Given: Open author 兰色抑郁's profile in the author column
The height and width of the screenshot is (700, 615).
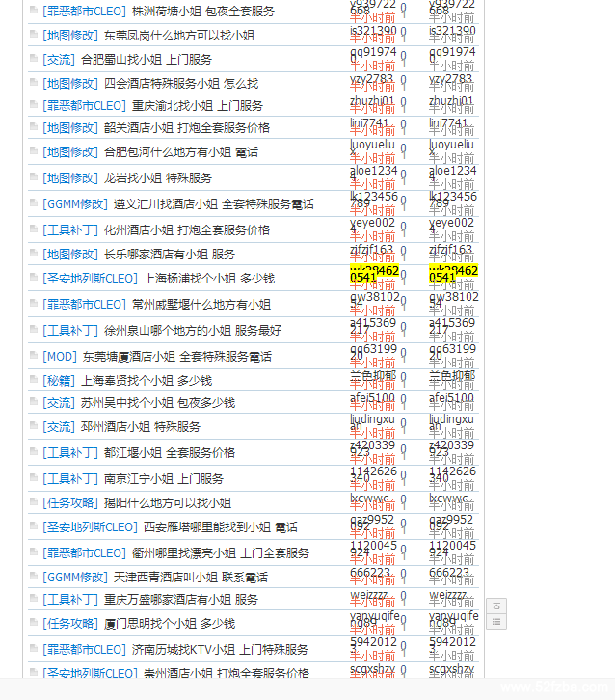Looking at the screenshot, I should point(373,375).
